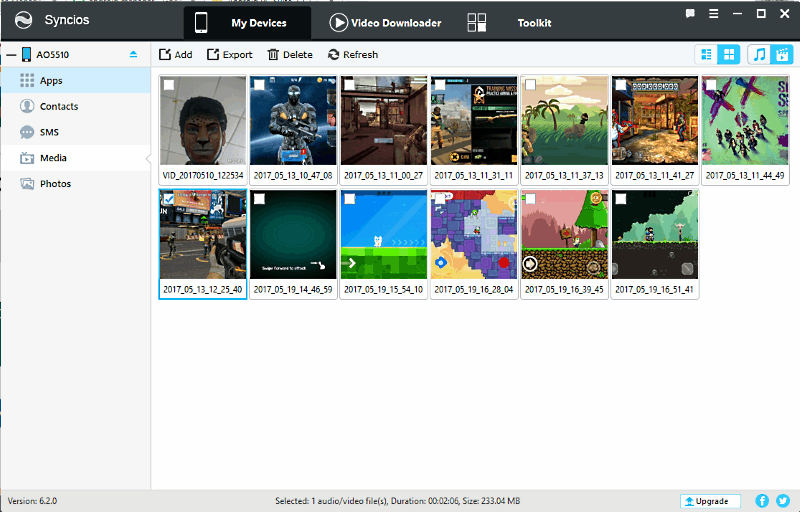The height and width of the screenshot is (512, 800).
Task: Check the 2017_05_19_16_51_41 checkbox
Action: pos(621,199)
